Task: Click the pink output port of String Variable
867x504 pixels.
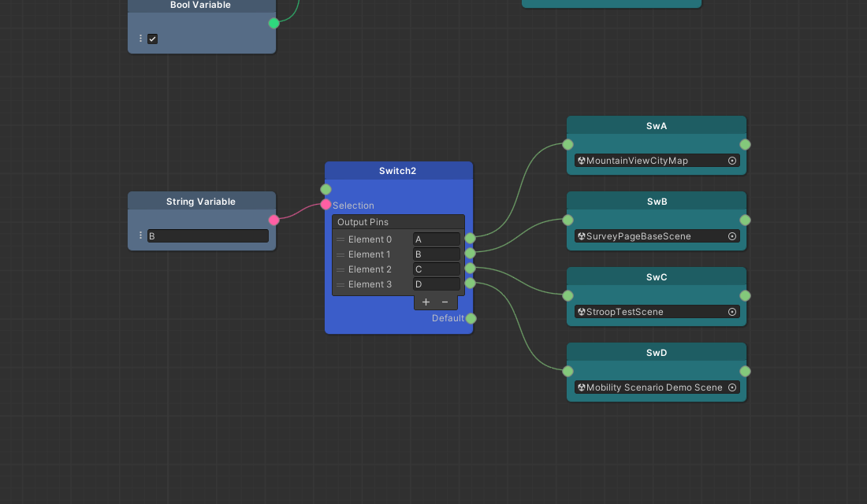Action: pos(273,220)
